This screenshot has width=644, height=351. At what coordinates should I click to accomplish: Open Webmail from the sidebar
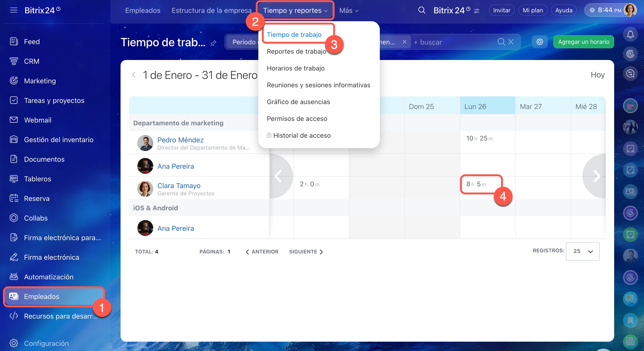[38, 120]
